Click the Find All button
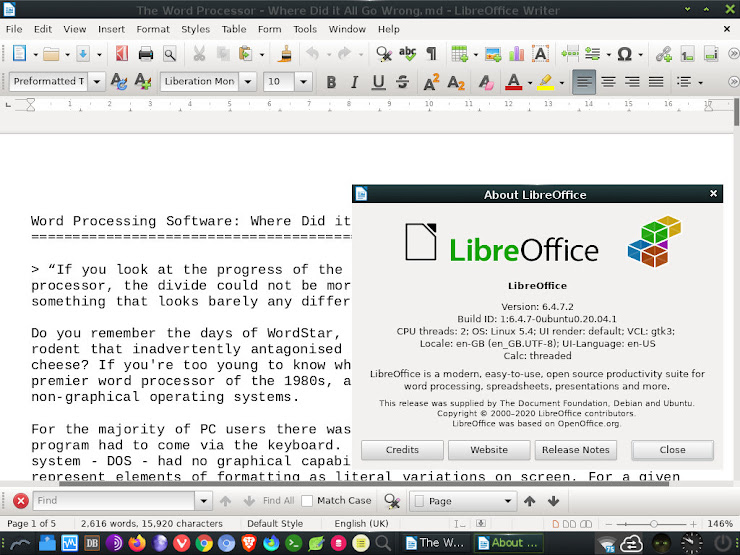The image size is (740, 555). coord(278,501)
